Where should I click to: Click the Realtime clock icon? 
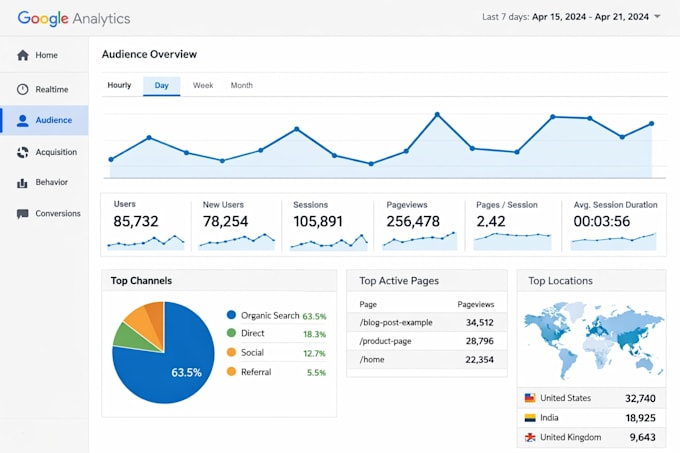(x=23, y=89)
